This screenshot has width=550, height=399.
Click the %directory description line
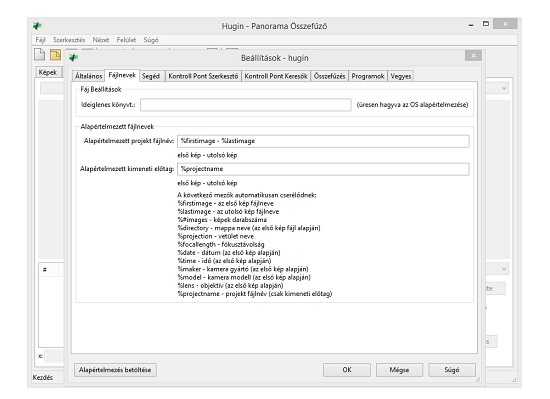(249, 228)
